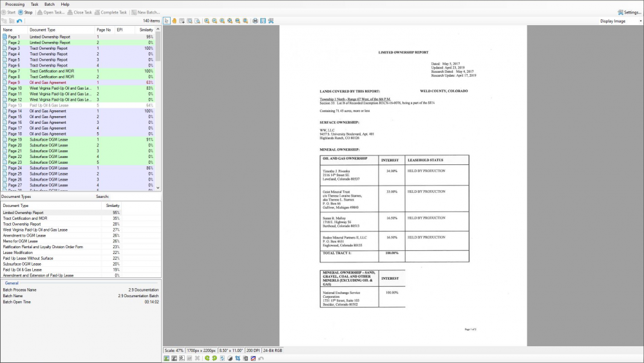The width and height of the screenshot is (644, 363).
Task: Fit page width in viewer
Action: point(238,21)
